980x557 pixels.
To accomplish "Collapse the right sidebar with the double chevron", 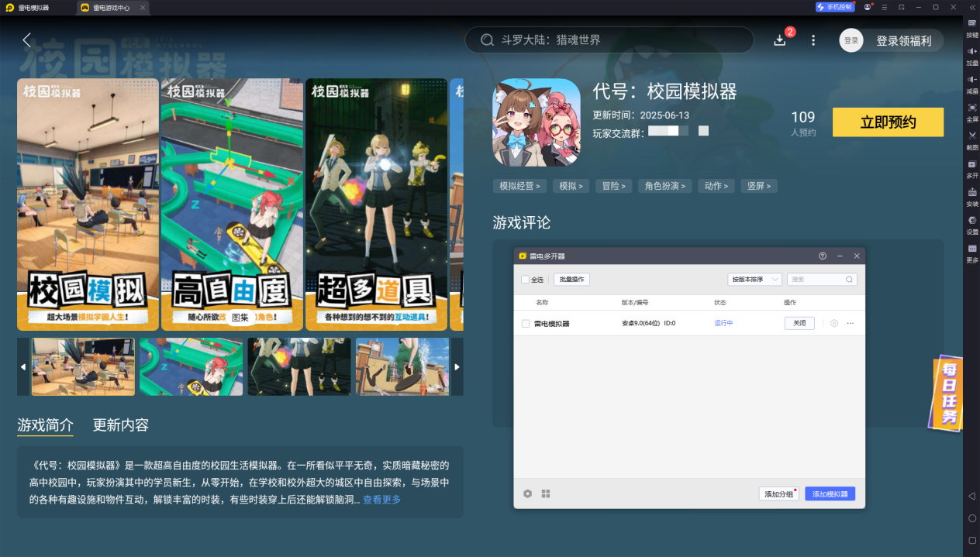I will point(972,7).
